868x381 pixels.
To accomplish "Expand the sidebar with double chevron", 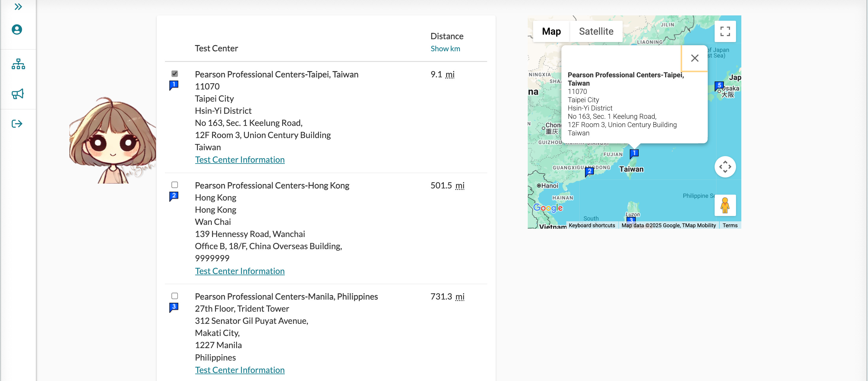I will click(x=18, y=7).
